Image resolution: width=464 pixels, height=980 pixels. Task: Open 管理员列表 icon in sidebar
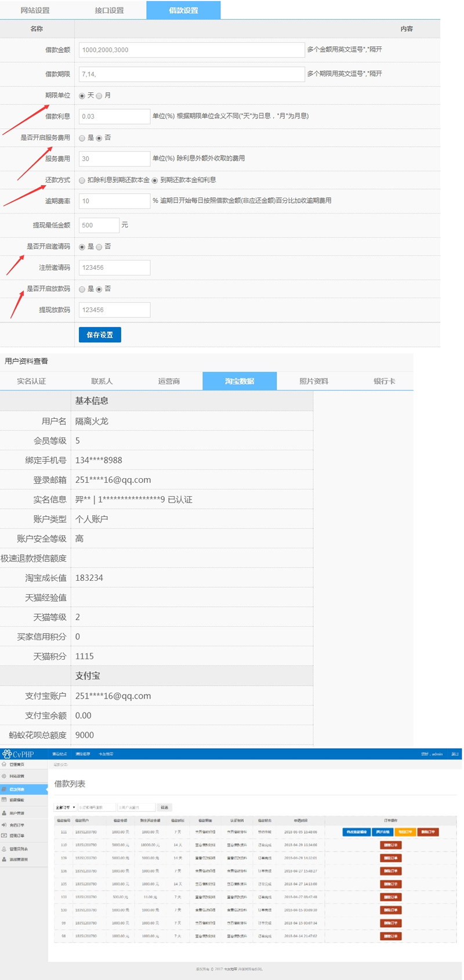(4, 849)
